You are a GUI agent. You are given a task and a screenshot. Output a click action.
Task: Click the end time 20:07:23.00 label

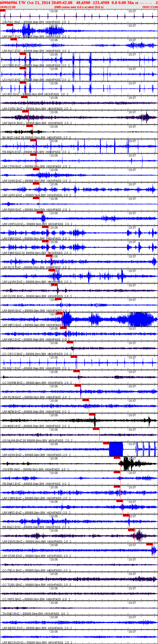(150, 7)
